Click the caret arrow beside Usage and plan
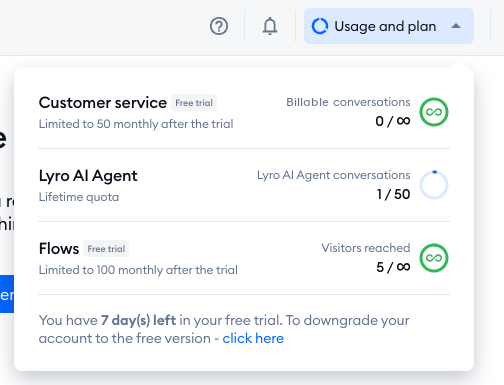504x385 pixels. point(456,26)
